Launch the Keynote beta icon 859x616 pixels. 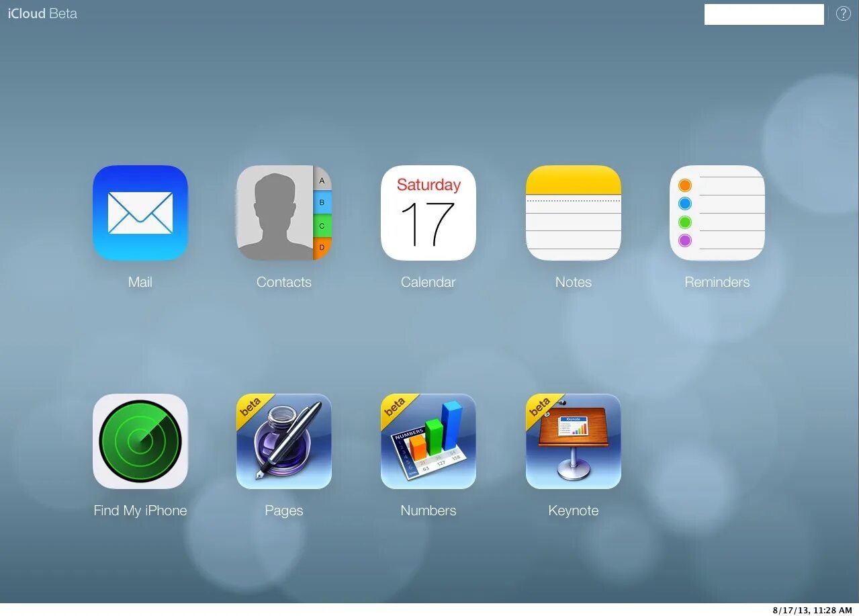pos(574,441)
